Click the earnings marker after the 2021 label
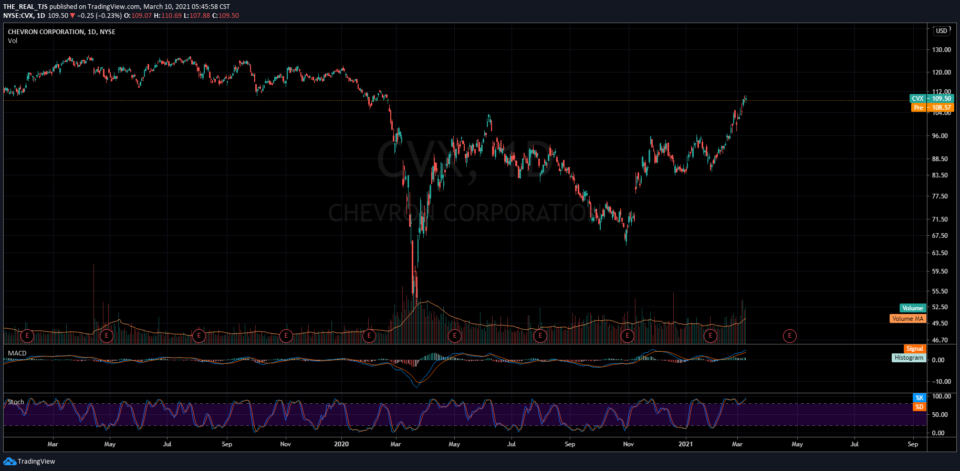The image size is (960, 471). pyautogui.click(x=710, y=336)
